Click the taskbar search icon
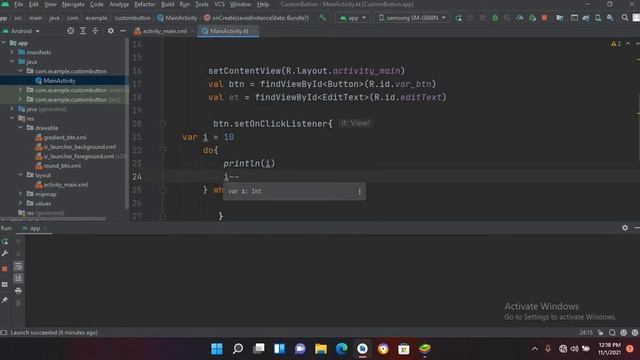Image resolution: width=640 pixels, height=360 pixels. (238, 349)
